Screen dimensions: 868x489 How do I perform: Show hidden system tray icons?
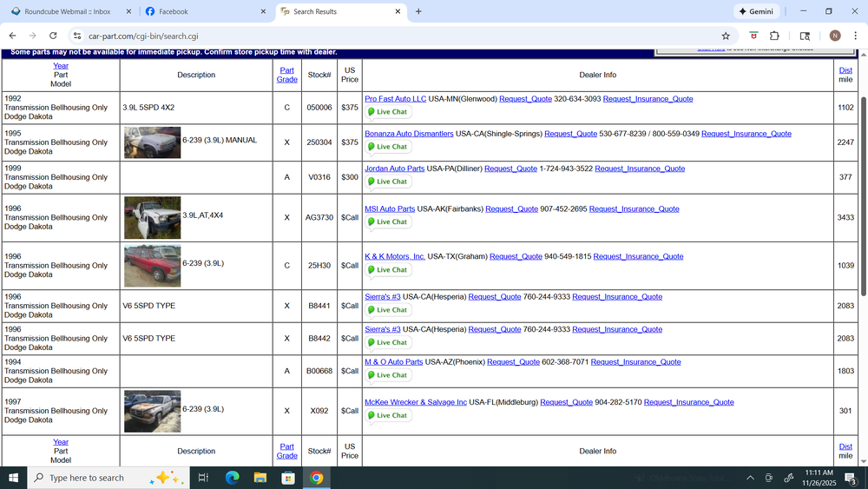750,478
